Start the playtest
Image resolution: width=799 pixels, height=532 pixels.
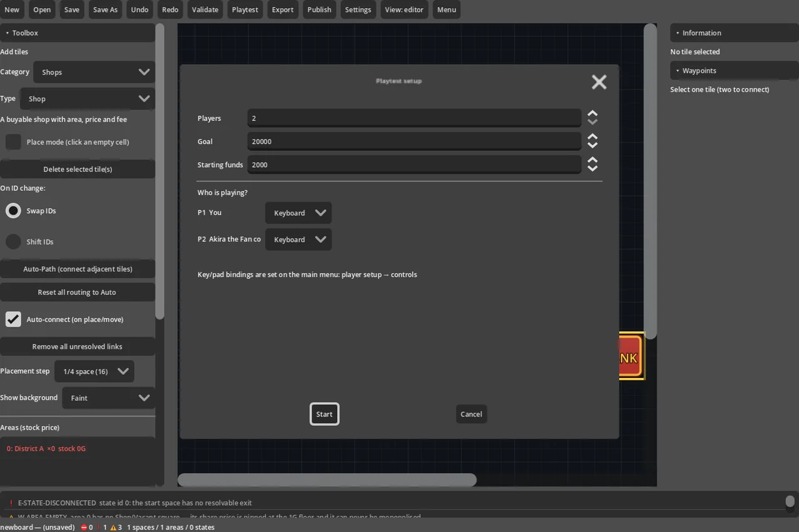pyautogui.click(x=325, y=414)
